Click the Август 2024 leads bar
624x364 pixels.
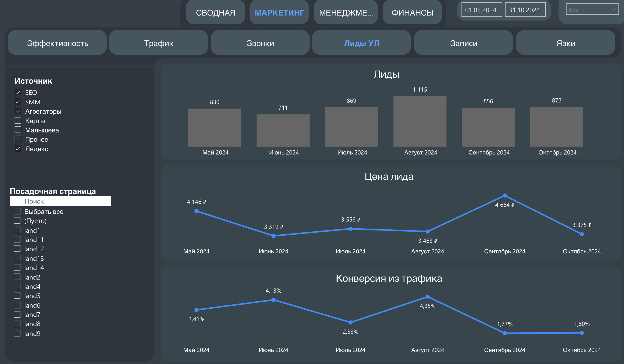click(x=420, y=121)
